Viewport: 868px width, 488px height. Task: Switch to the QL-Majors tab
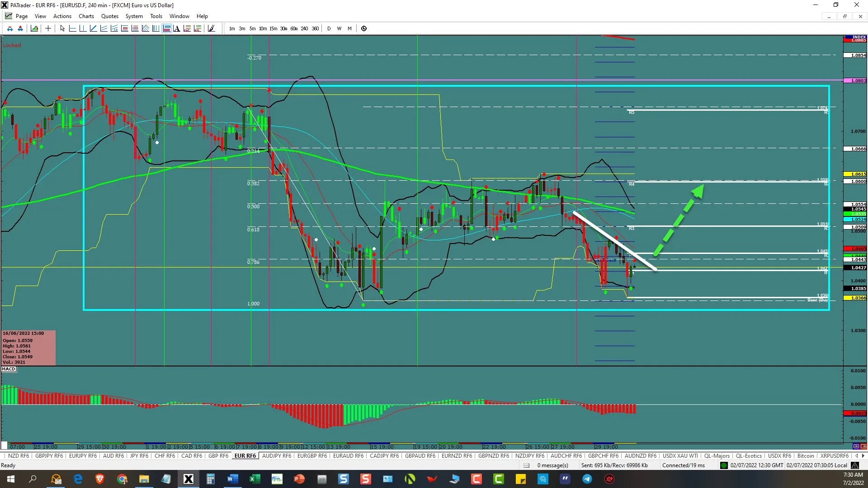(x=717, y=455)
